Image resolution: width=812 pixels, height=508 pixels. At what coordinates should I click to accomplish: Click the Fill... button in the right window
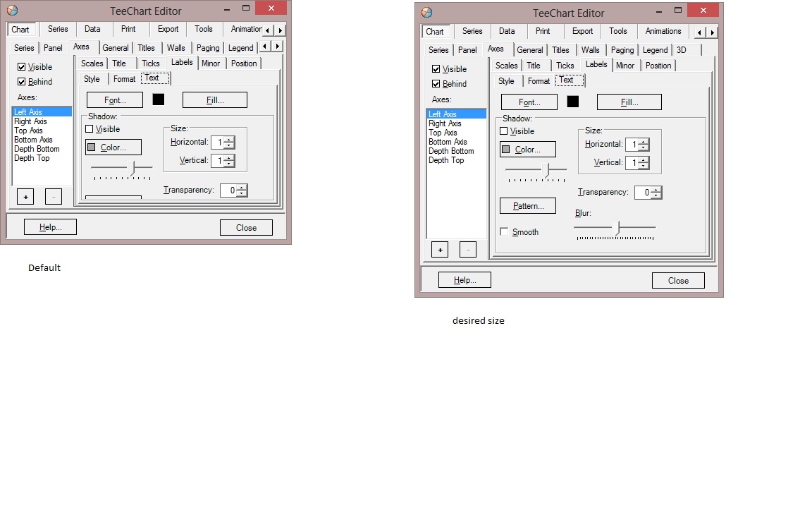pos(629,102)
